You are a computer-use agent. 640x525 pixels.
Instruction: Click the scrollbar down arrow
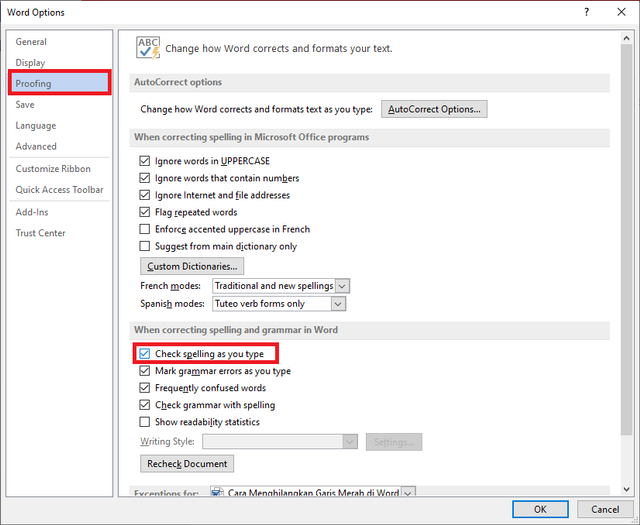[x=627, y=489]
